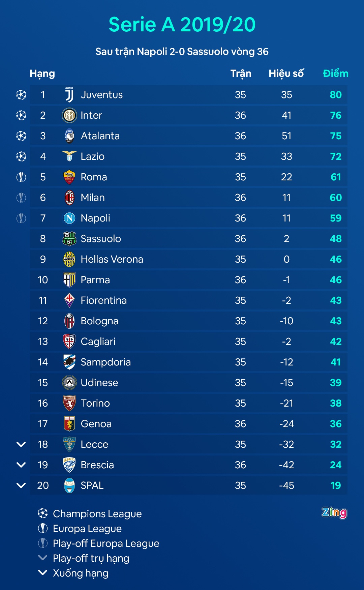Click the Serie A 2019/20 title

[182, 25]
